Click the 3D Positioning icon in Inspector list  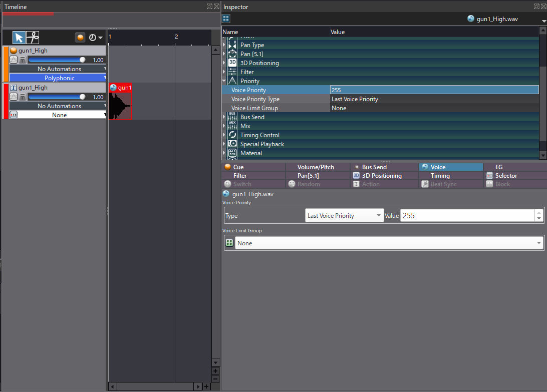[232, 63]
